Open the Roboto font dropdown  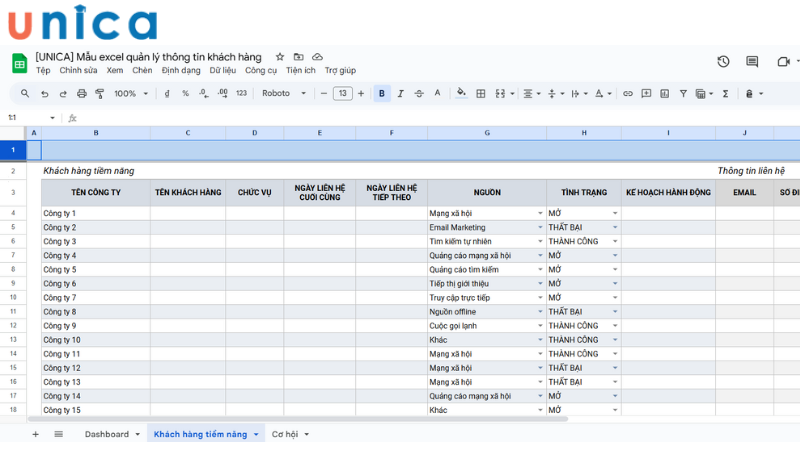(x=283, y=94)
